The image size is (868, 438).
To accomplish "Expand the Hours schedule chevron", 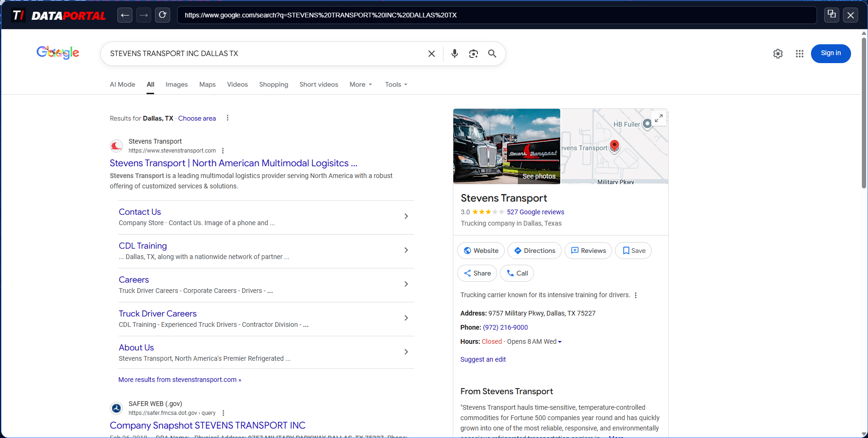I will tap(559, 342).
